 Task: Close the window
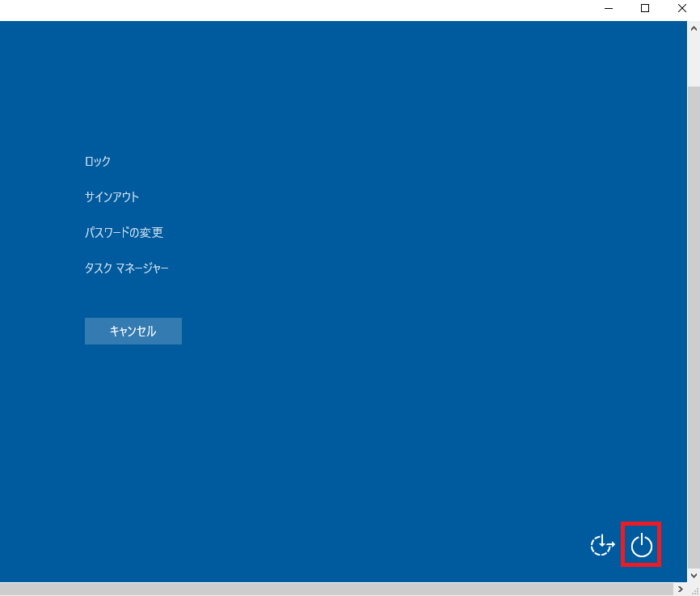pos(681,8)
